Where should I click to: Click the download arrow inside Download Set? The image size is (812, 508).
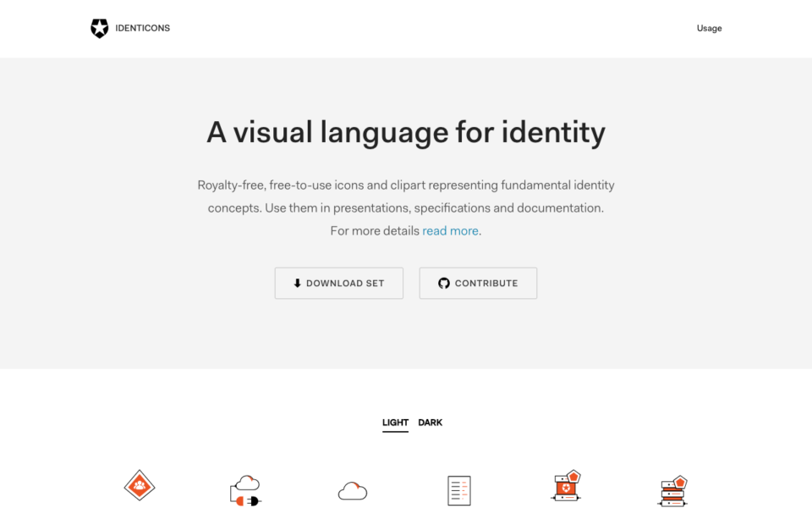298,283
